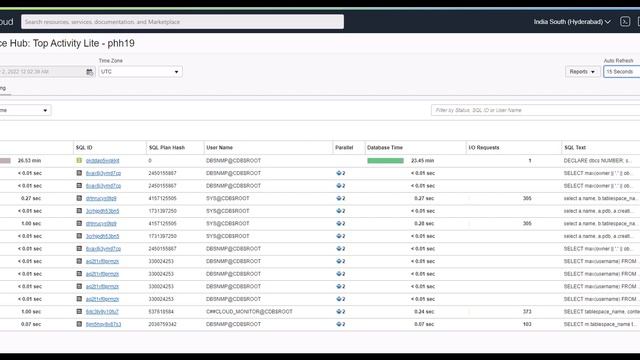This screenshot has width=640, height=360.
Task: Open SQL ID link in the C##CLOUD_MONITOR row
Action: click(x=102, y=312)
